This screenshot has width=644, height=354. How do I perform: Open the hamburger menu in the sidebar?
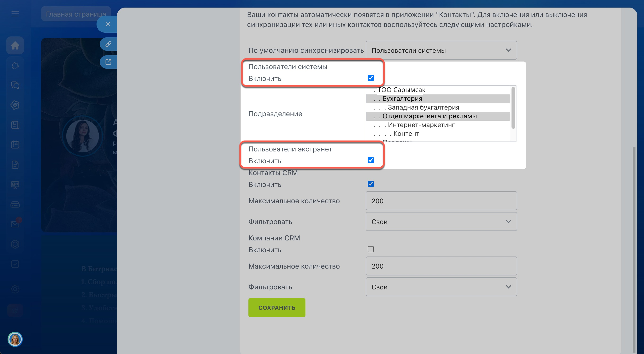click(15, 14)
